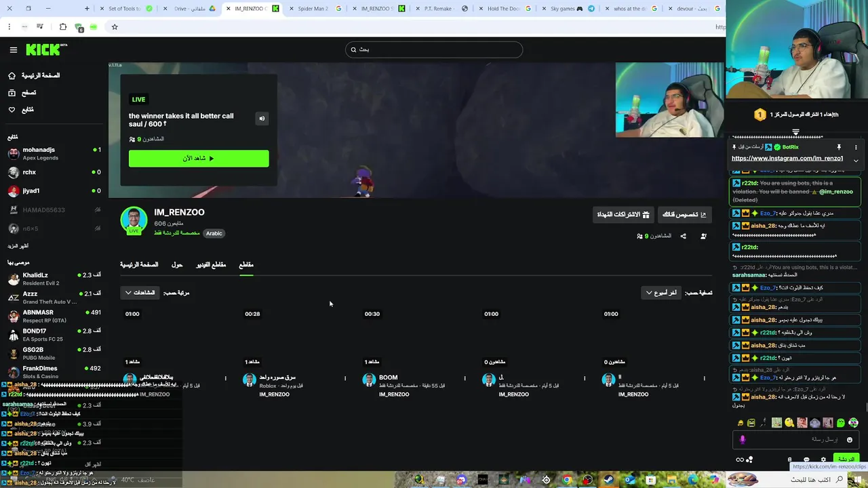This screenshot has height=488, width=868.
Task: Click the purple microphone icon in chat input
Action: tap(742, 440)
